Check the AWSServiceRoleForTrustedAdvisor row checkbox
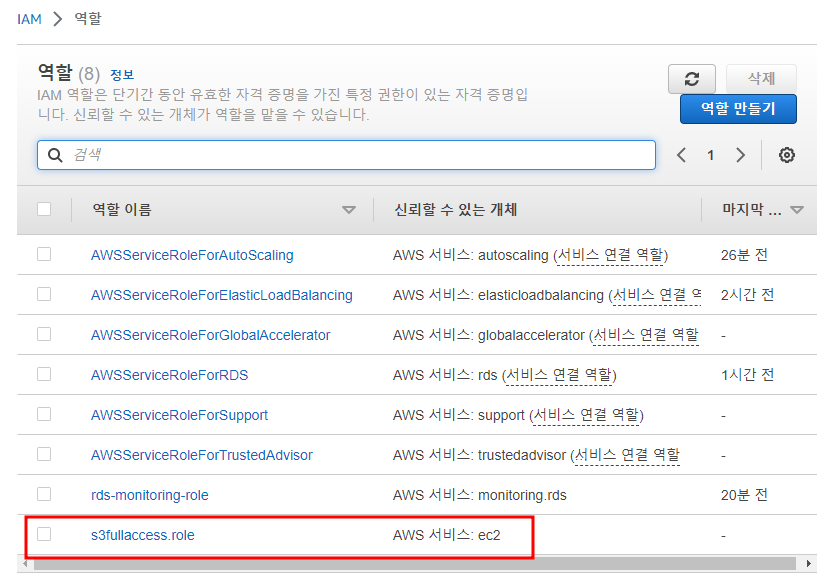This screenshot has height=586, width=831. click(x=44, y=454)
